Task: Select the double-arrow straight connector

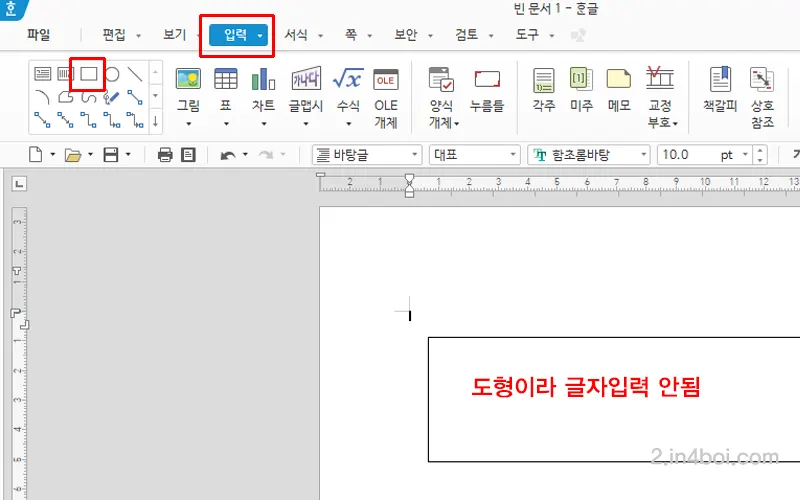Action: tap(65, 120)
